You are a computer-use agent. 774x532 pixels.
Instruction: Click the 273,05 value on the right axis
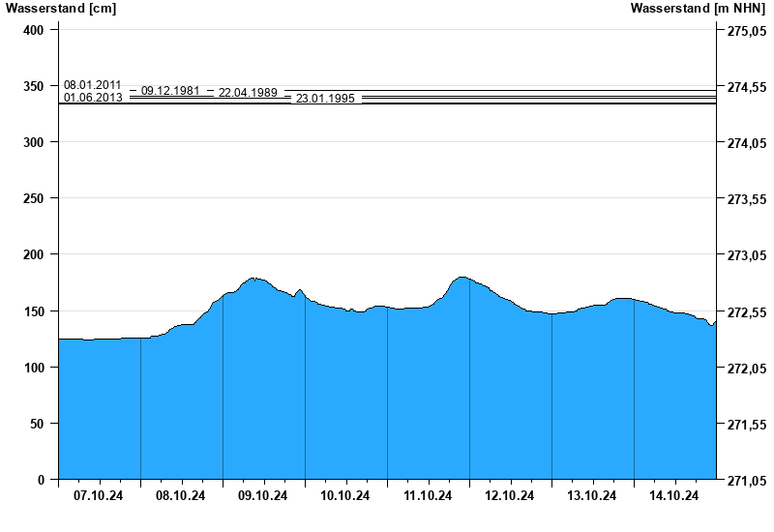(745, 255)
